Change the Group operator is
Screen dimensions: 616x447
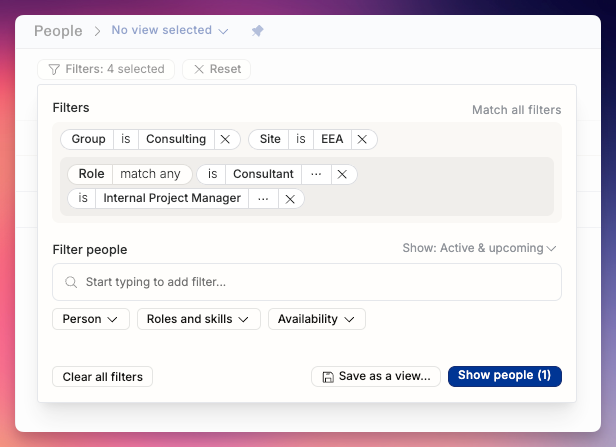tap(126, 139)
